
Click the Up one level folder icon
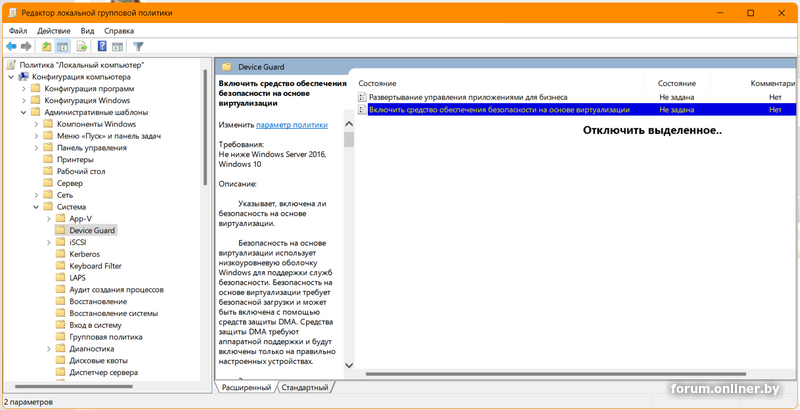pyautogui.click(x=46, y=46)
